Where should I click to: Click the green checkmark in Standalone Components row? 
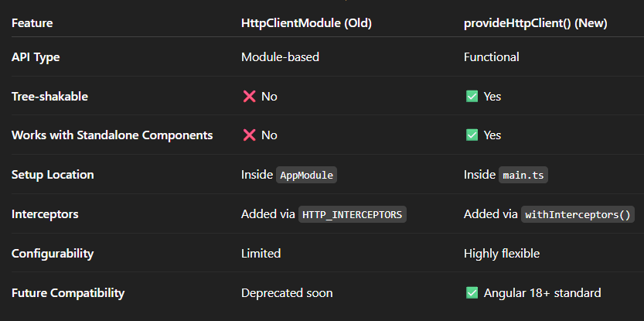(x=472, y=135)
